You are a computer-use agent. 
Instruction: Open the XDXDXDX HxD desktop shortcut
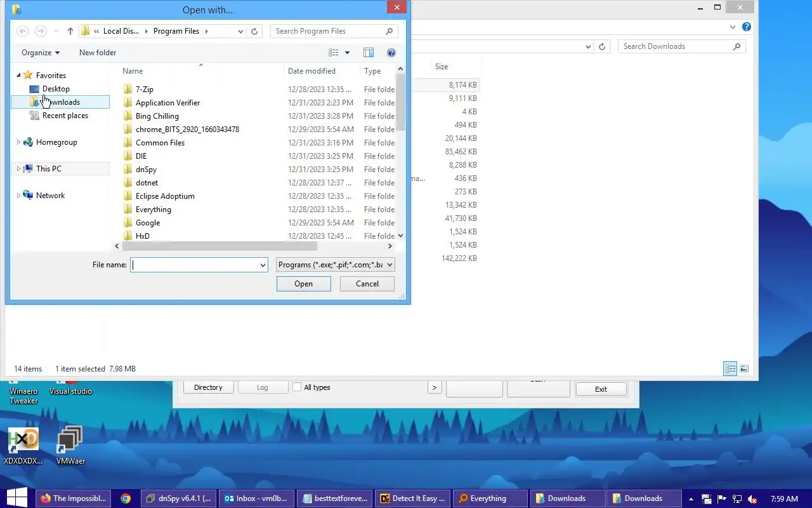click(x=23, y=446)
